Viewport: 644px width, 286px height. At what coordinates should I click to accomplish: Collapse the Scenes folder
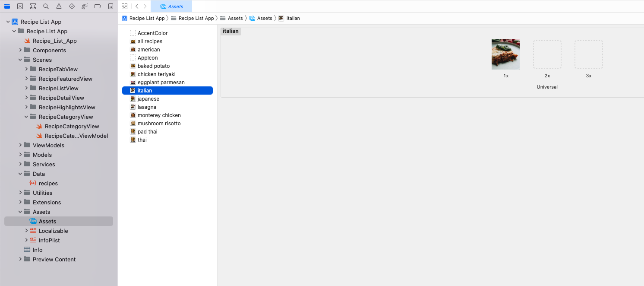(x=20, y=60)
